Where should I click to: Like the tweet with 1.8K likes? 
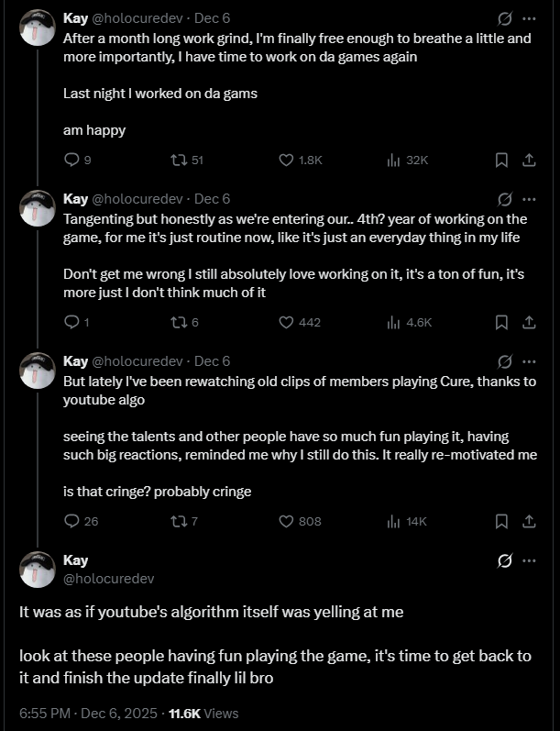click(x=286, y=160)
